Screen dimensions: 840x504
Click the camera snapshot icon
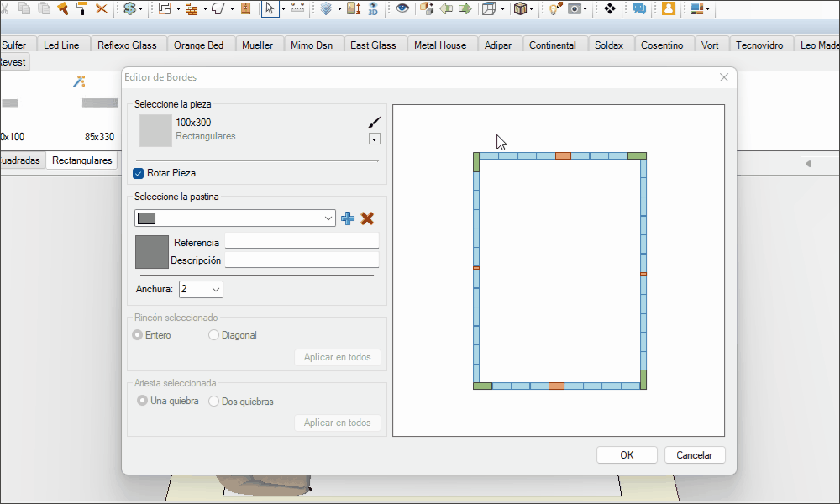(575, 8)
